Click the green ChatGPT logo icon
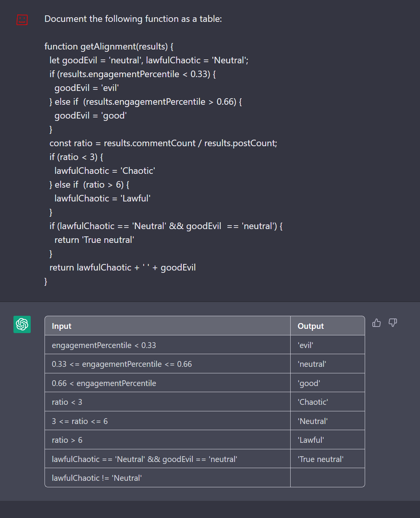This screenshot has width=420, height=518. pyautogui.click(x=22, y=324)
